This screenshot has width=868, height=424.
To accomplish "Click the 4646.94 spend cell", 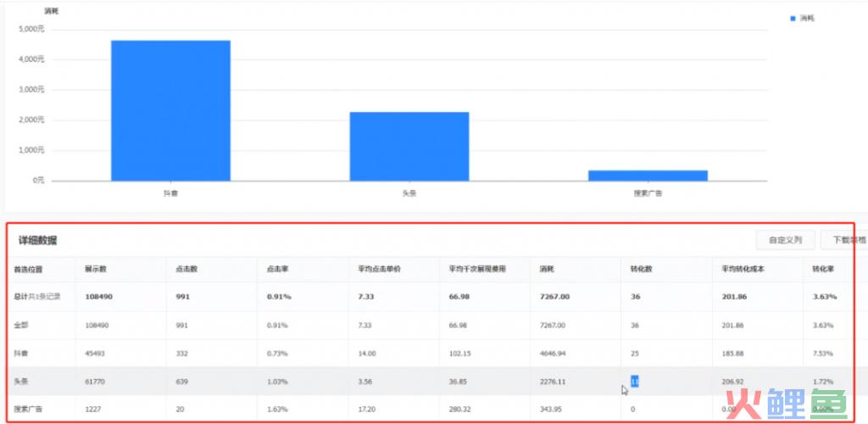I will tap(553, 354).
